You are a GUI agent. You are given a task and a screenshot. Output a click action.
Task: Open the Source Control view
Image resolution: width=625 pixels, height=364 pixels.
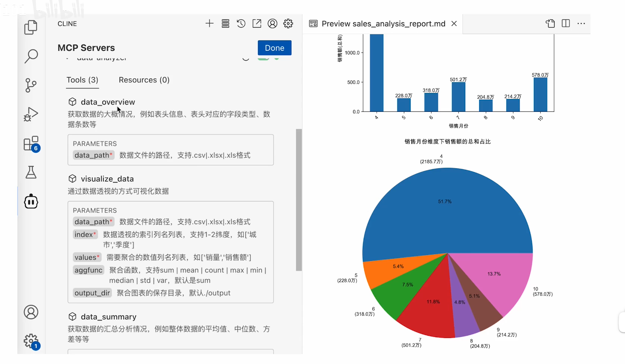[31, 85]
